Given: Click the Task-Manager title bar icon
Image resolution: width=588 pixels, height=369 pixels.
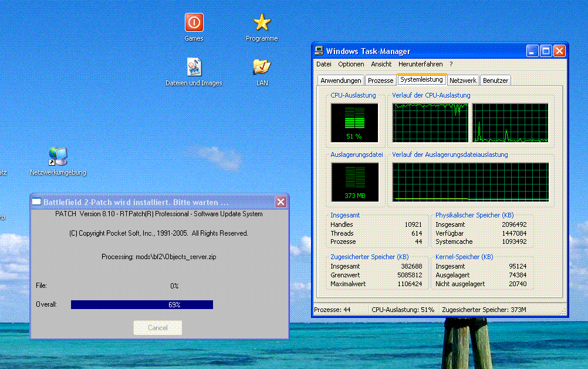Looking at the screenshot, I should pos(319,51).
